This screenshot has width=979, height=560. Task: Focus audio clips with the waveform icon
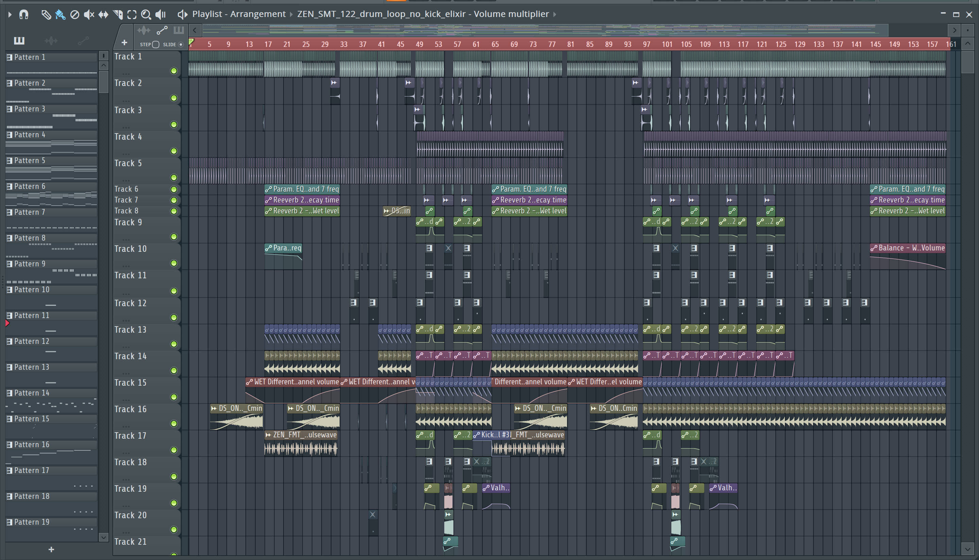tap(143, 30)
